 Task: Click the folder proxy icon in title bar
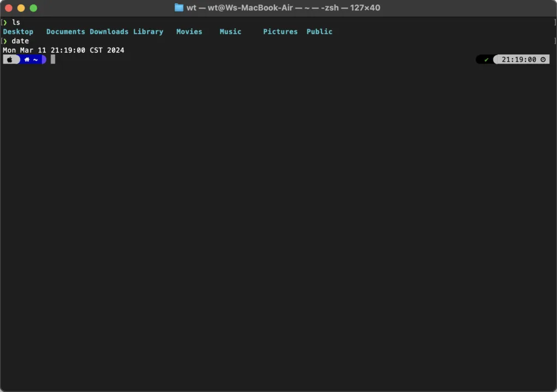coord(179,8)
